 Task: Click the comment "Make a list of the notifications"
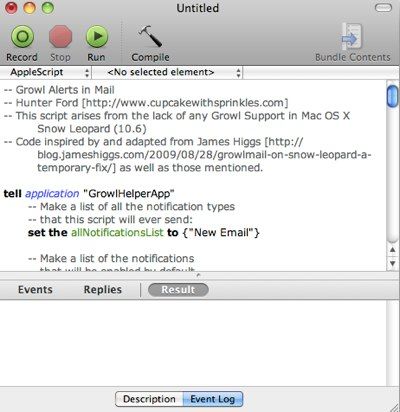(x=111, y=259)
